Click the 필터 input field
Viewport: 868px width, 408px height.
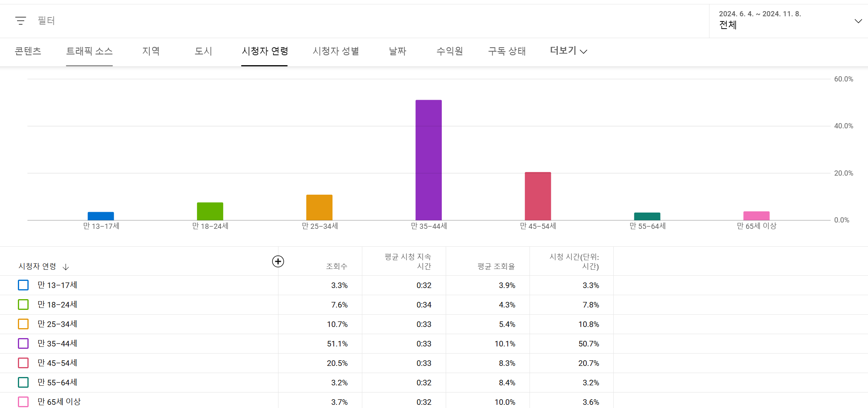pos(46,21)
